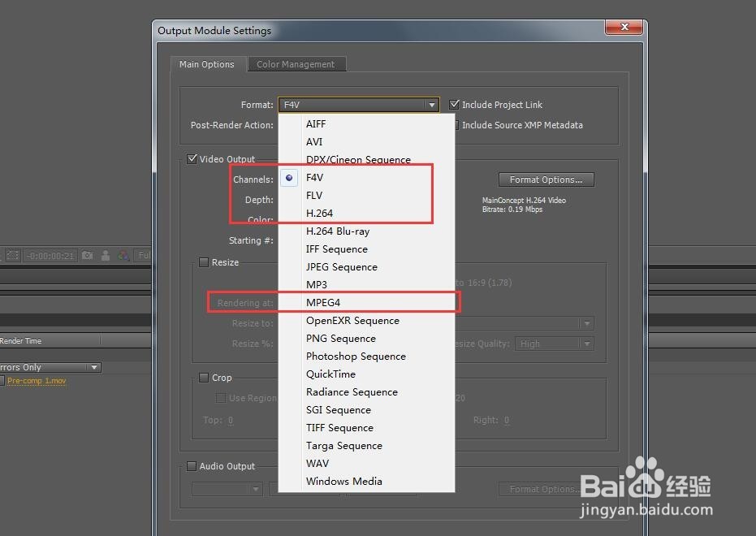
Task: Switch to the Main Options tab
Action: click(x=207, y=64)
